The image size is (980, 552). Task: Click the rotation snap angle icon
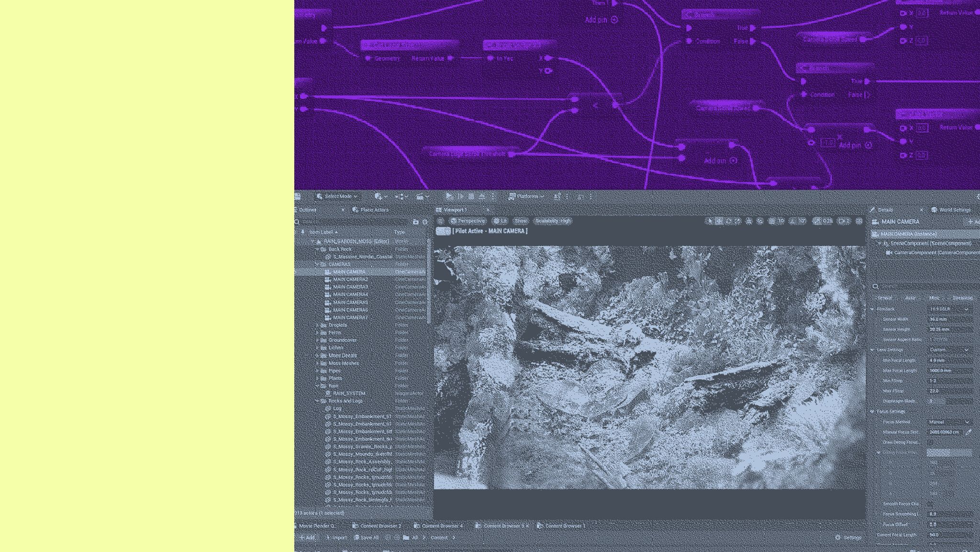[792, 221]
